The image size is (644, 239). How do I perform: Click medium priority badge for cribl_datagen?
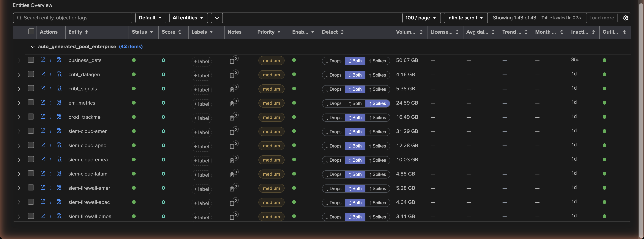point(271,75)
